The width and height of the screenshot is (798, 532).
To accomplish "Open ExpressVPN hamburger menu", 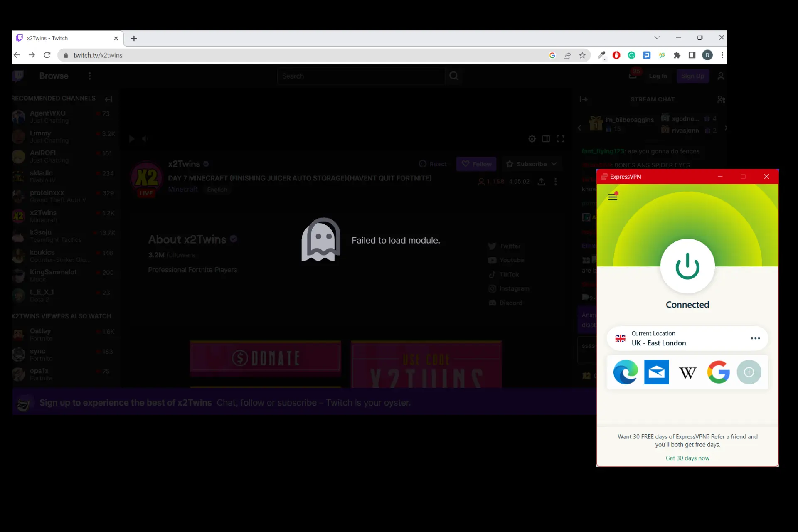I will [612, 197].
